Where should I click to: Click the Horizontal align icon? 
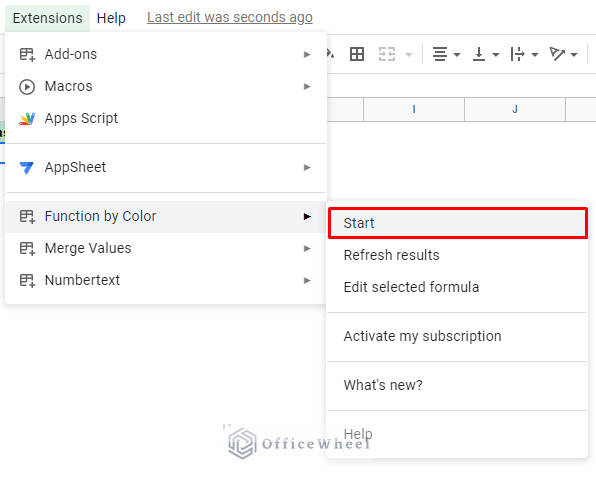[x=440, y=54]
